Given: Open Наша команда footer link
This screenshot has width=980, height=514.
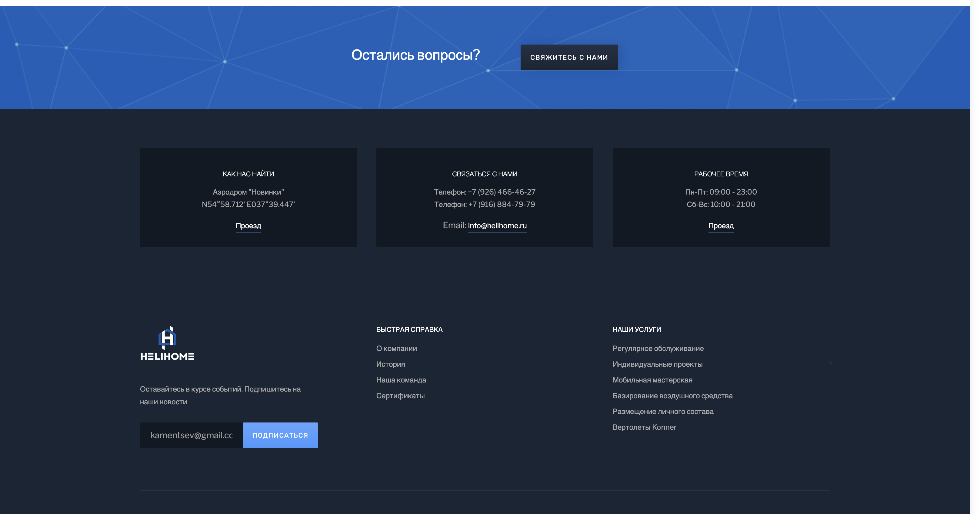Looking at the screenshot, I should point(401,380).
